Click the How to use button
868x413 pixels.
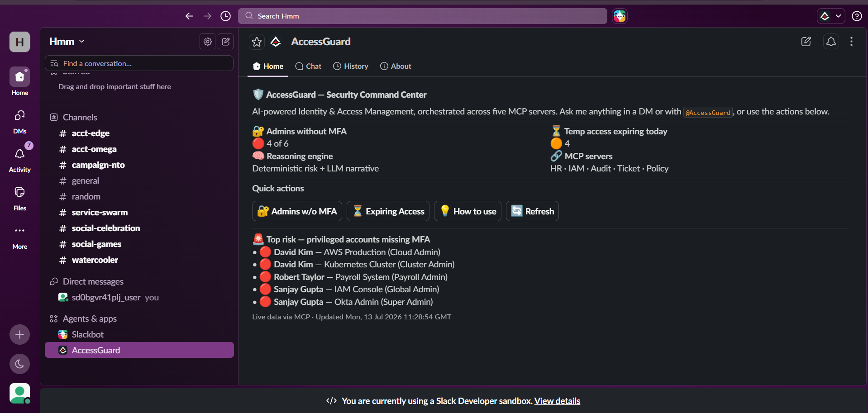pyautogui.click(x=468, y=211)
